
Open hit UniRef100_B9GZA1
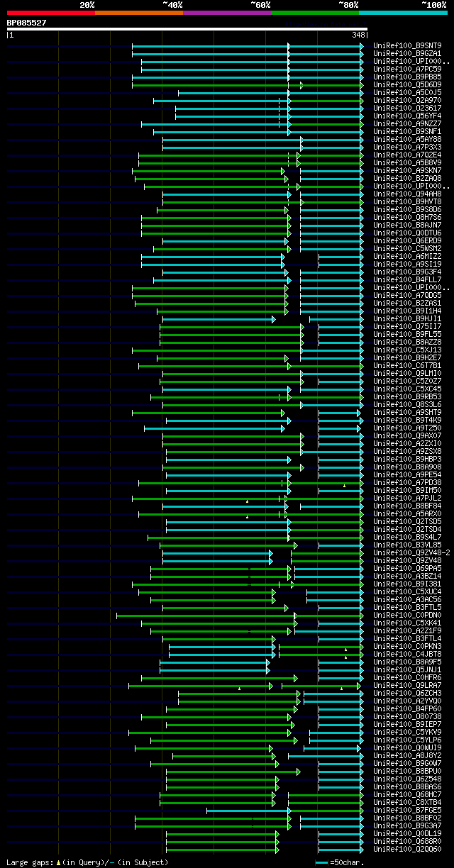[x=407, y=53]
